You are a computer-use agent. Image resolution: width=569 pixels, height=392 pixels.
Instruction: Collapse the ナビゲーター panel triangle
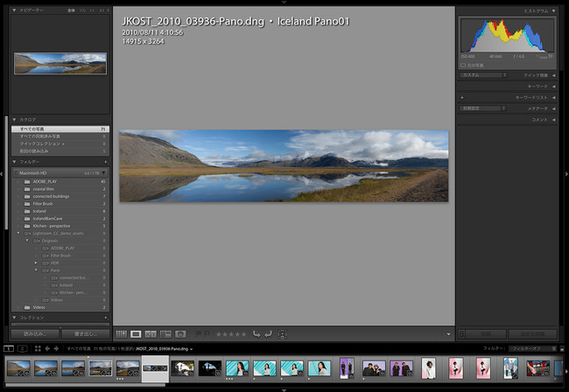click(14, 10)
